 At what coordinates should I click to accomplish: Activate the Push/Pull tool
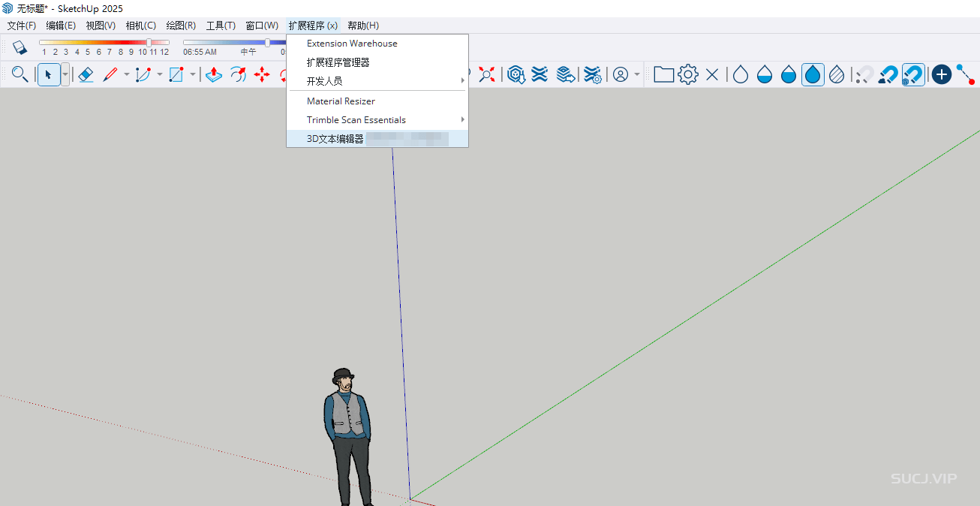coord(214,74)
